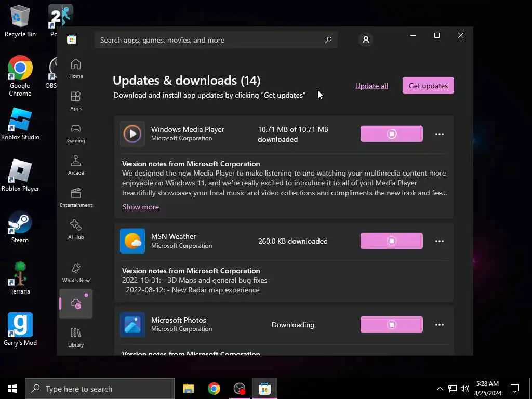Click the search magnifier icon in Store

(328, 40)
